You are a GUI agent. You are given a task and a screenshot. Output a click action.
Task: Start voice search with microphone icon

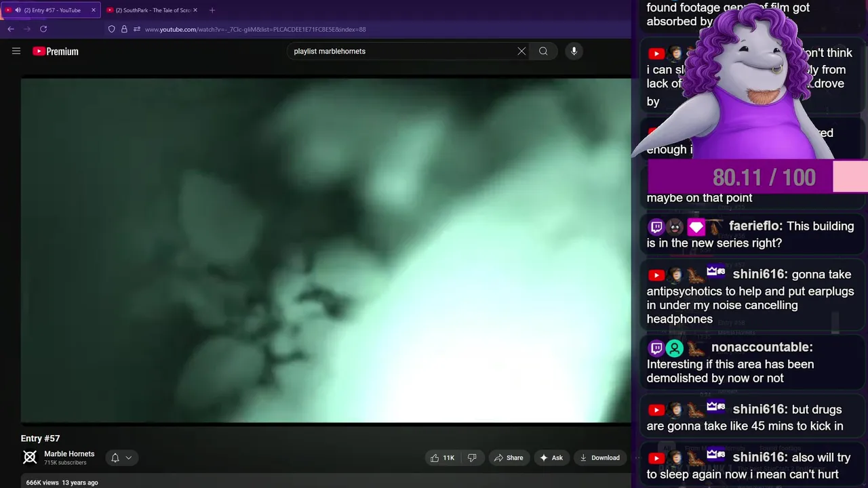click(574, 51)
